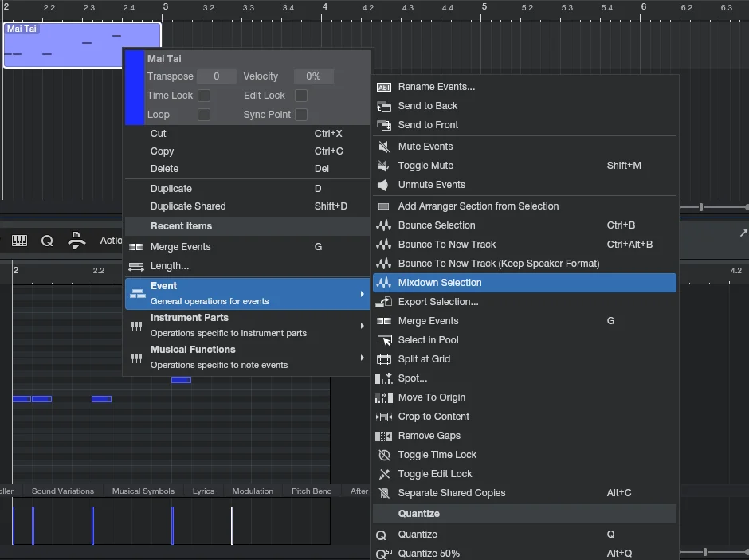Click bar 5 on the arrangement ruler
749x560 pixels.
(484, 6)
